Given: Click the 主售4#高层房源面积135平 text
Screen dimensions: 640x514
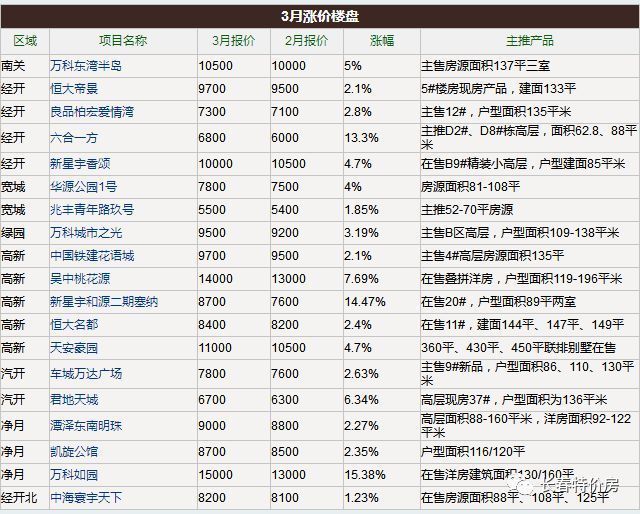Looking at the screenshot, I should click(493, 256).
